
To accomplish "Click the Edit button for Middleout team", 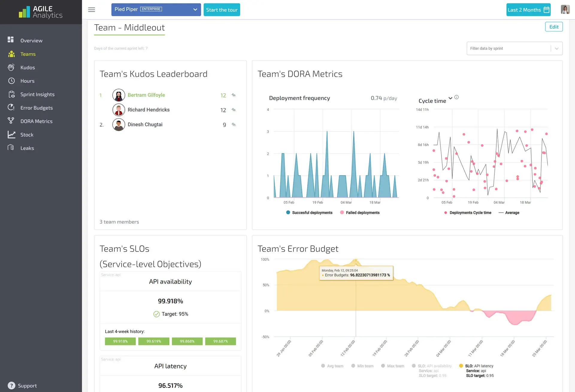I will (x=554, y=27).
